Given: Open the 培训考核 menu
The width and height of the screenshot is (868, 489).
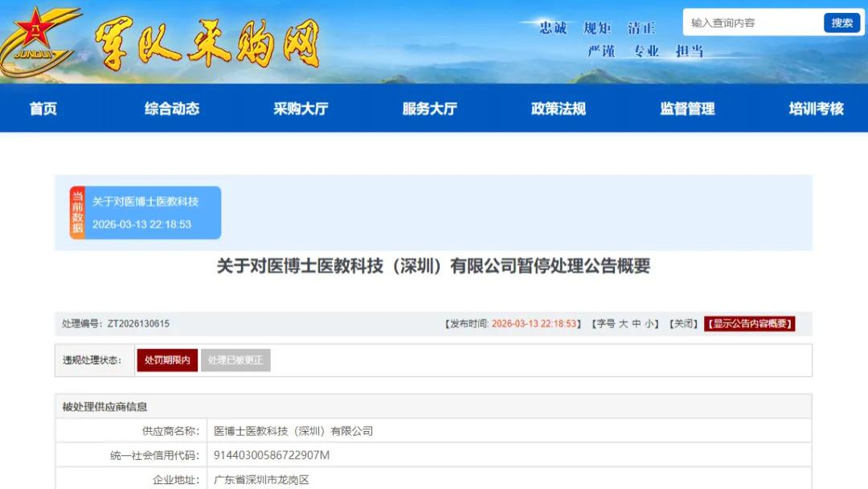Looking at the screenshot, I should [813, 109].
